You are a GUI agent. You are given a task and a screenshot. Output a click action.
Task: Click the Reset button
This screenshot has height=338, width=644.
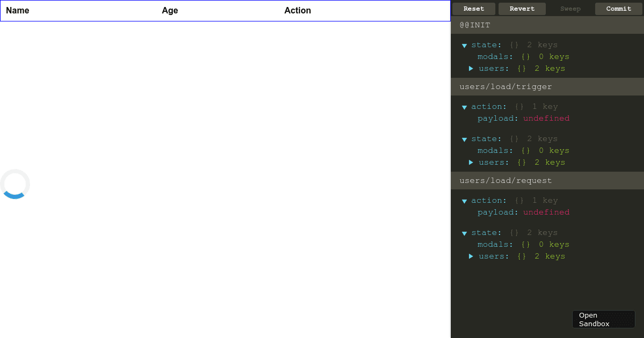(473, 9)
